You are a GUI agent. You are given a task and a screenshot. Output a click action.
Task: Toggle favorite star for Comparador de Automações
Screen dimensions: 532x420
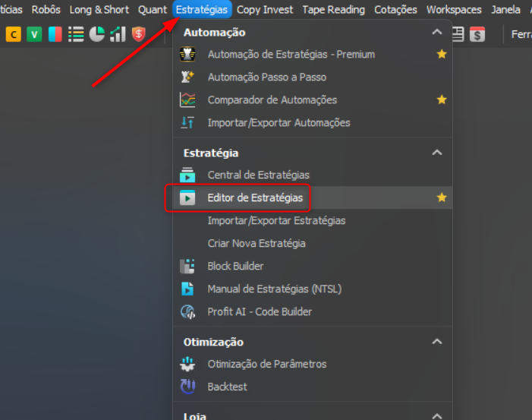tap(442, 99)
